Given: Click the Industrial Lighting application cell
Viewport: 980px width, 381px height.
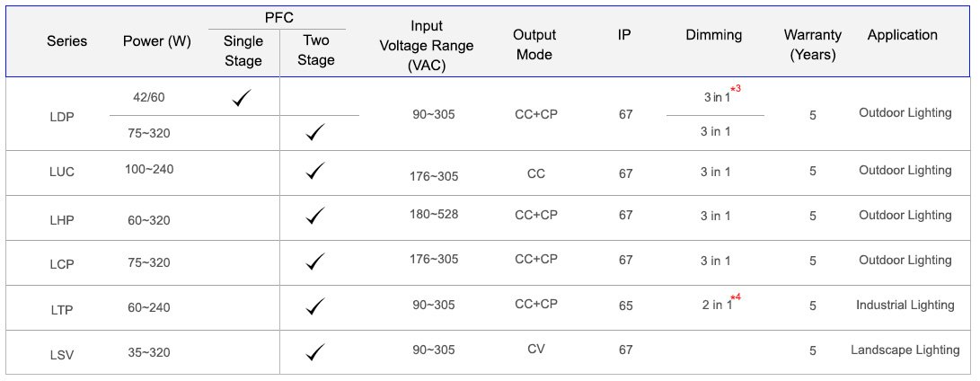Looking at the screenshot, I should pyautogui.click(x=905, y=305).
